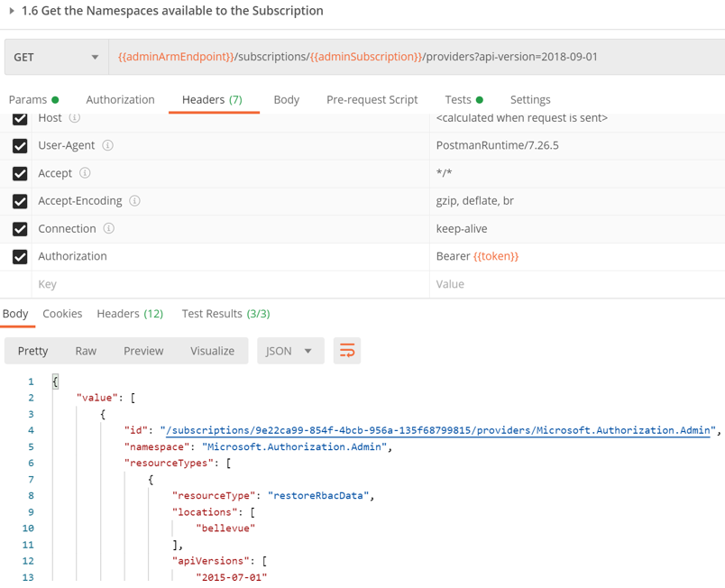This screenshot has width=725, height=588.
Task: Click the info icon next to Accept
Action: [85, 173]
